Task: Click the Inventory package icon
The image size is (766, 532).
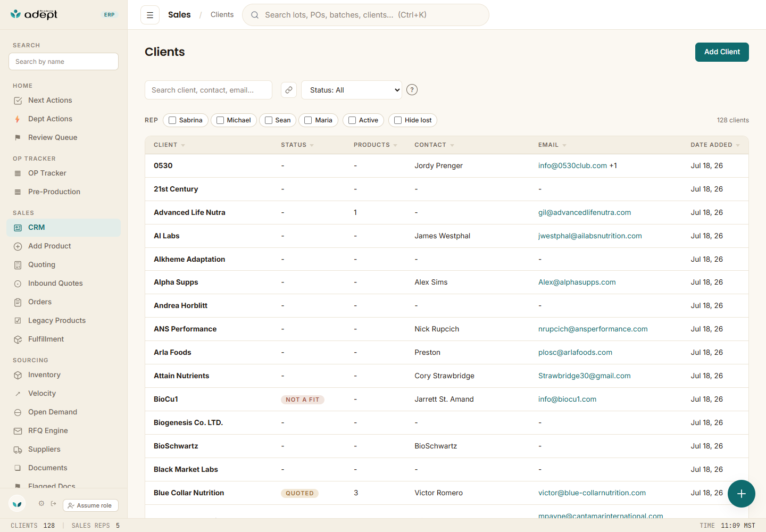Action: (x=18, y=375)
